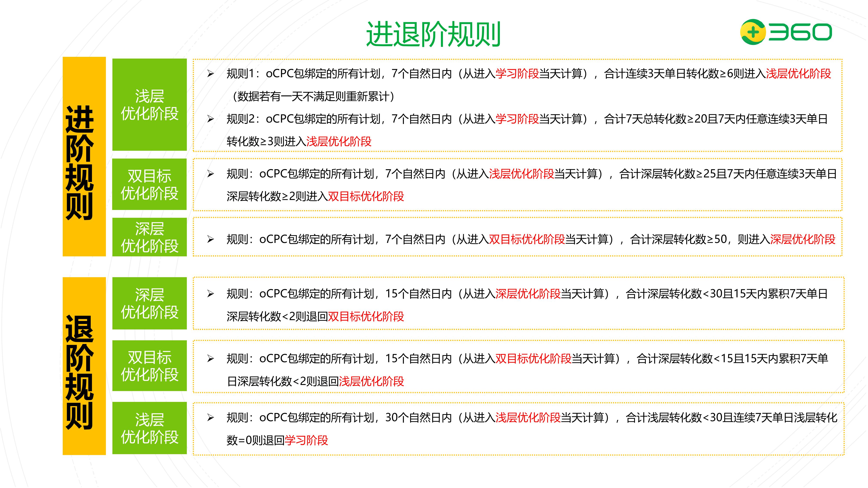Viewport: 868px width, 488px height.
Task: Click red 学习阶段 in the 规则1 line
Action: (517, 74)
